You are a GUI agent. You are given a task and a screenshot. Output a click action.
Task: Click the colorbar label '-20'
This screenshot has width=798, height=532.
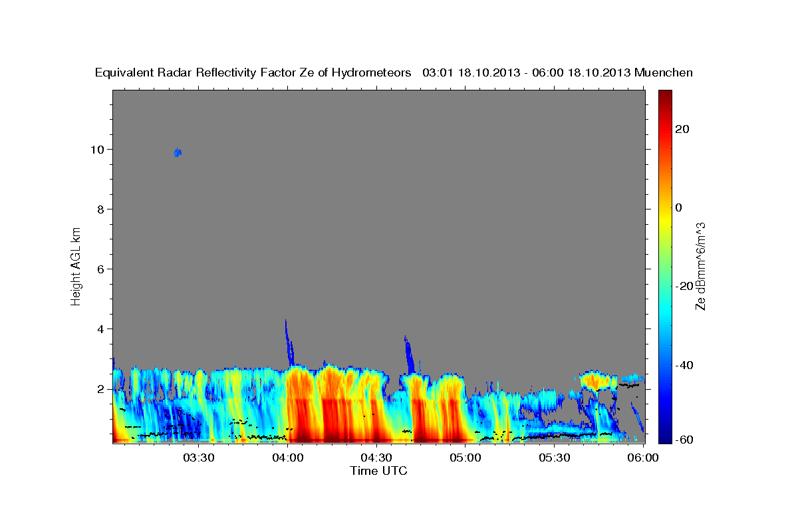tap(685, 286)
